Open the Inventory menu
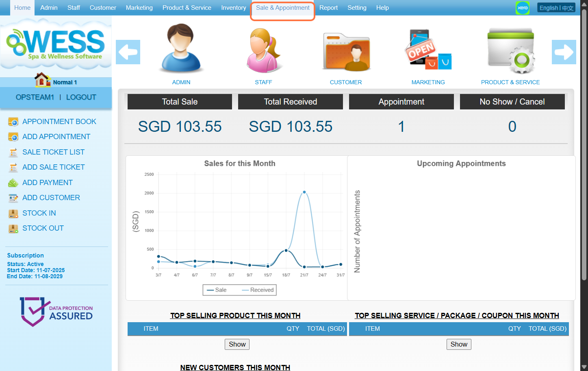The image size is (588, 371). coord(233,8)
